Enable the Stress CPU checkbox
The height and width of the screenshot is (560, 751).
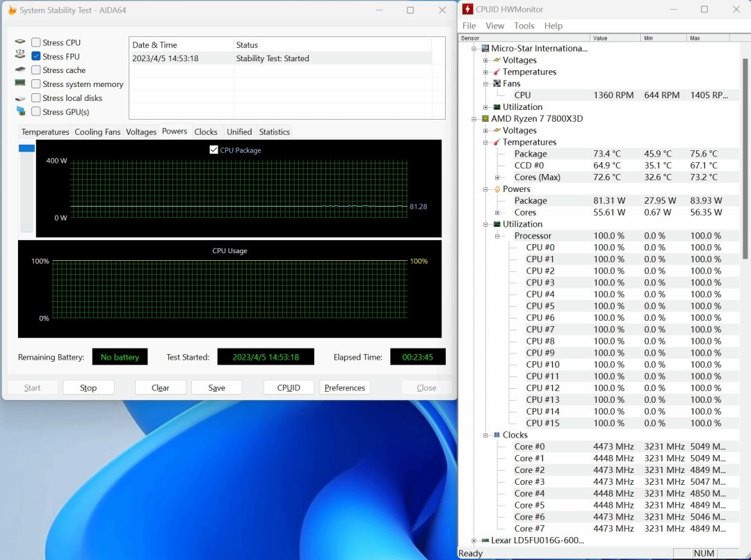coord(36,42)
